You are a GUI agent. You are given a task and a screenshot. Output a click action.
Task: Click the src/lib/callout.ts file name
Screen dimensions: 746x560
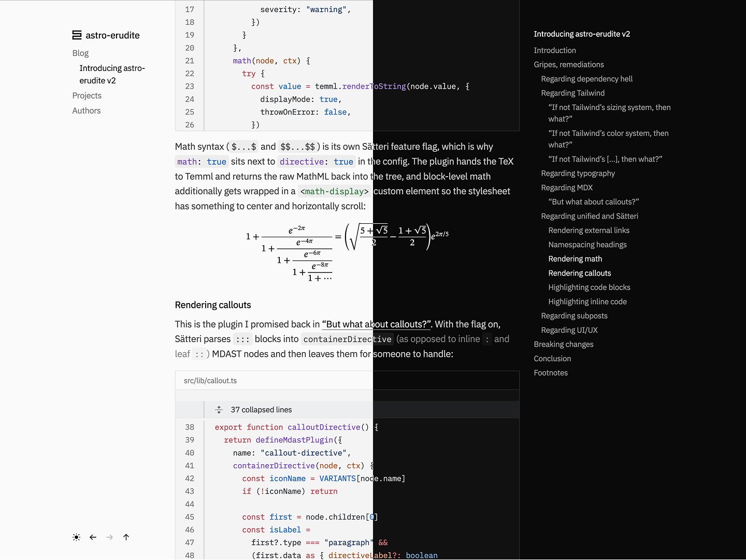210,381
